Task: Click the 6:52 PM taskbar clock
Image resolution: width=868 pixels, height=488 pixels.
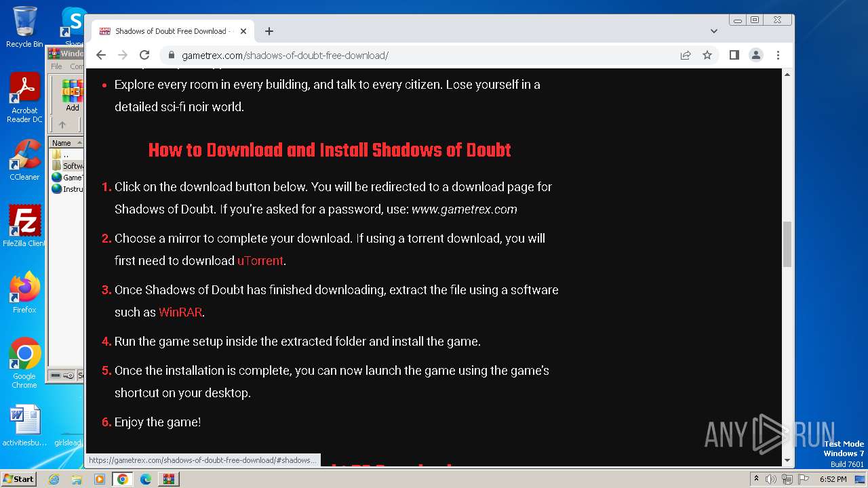Action: 833,479
